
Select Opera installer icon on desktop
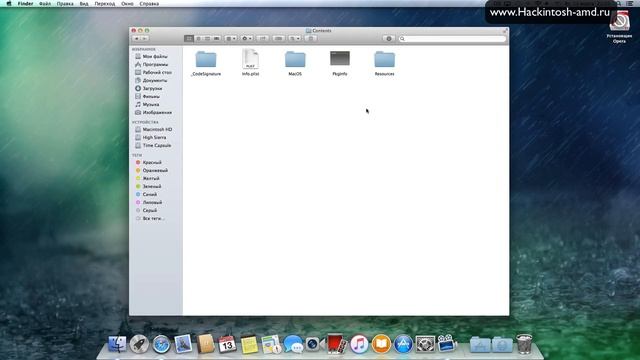tap(619, 27)
